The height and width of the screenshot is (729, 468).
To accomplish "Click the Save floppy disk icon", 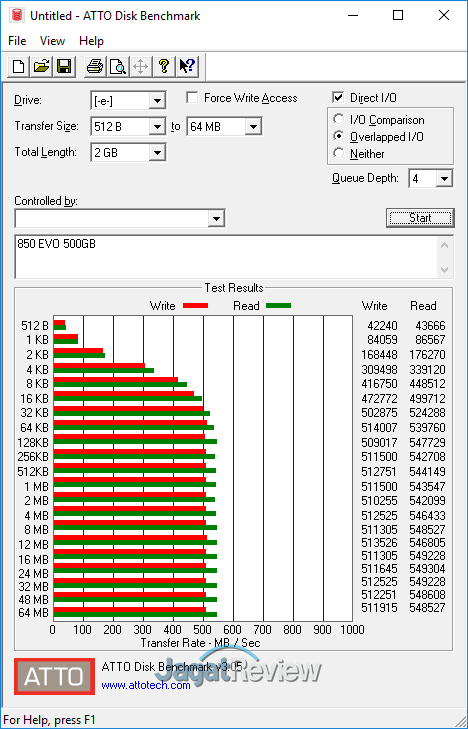I will [x=64, y=66].
